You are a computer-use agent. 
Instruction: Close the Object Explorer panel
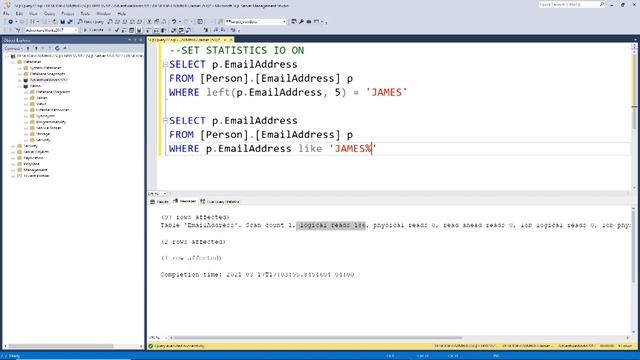[141, 40]
